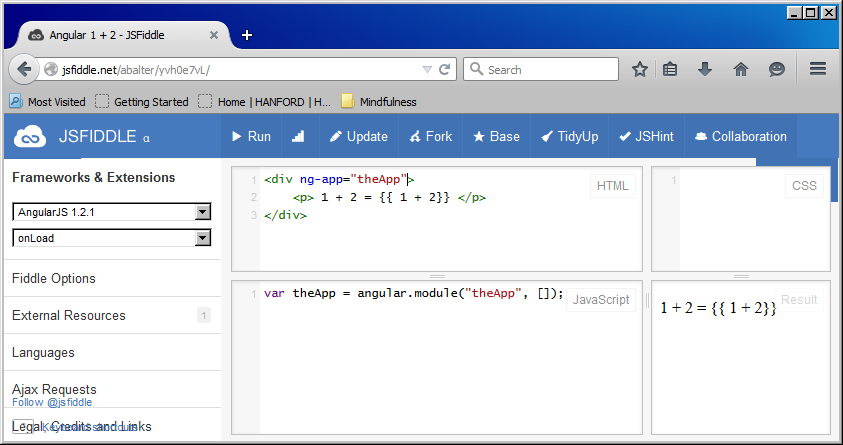
Task: Click the Result panel label
Action: 799,300
